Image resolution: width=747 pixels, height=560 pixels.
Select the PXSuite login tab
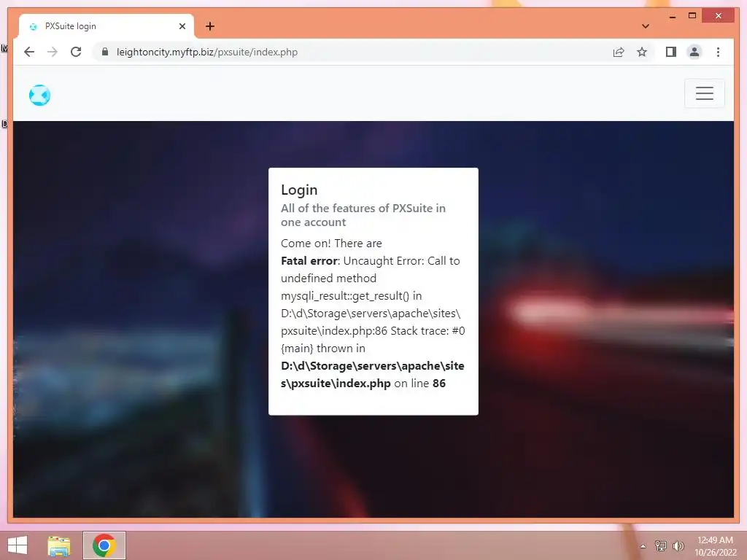pos(107,26)
